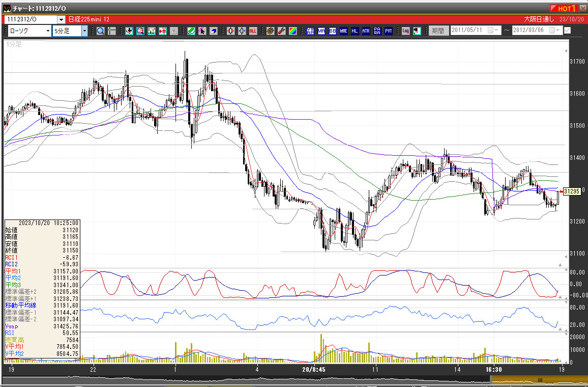Open the 5分足 timeframe dropdown

[84, 31]
